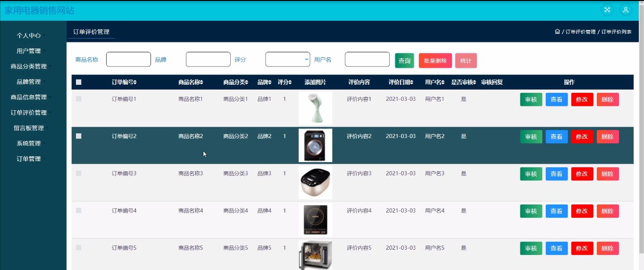Sort by 订单编号 column arrows
This screenshot has width=644, height=270.
[x=135, y=82]
